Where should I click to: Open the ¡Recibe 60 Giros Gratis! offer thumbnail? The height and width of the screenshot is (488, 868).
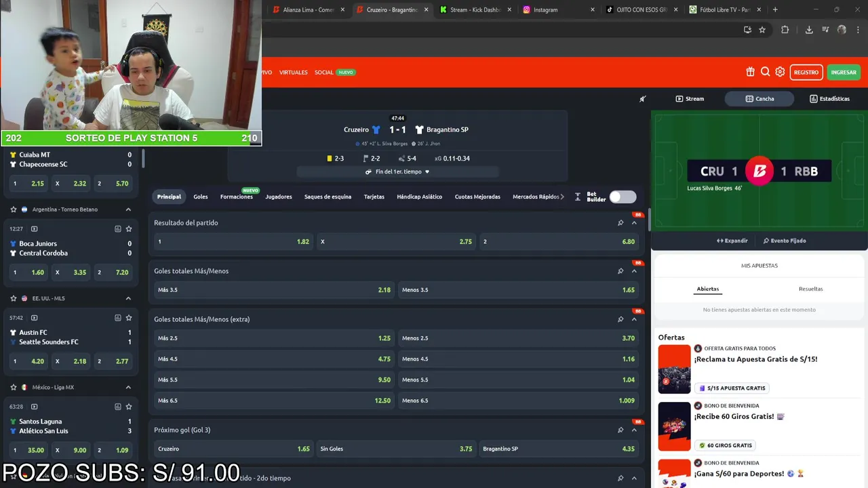click(x=674, y=426)
